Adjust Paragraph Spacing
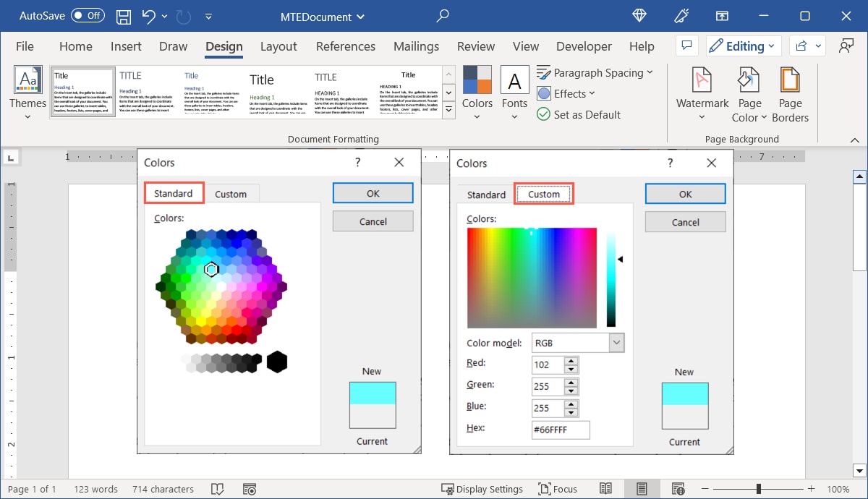This screenshot has width=868, height=499. click(x=595, y=72)
